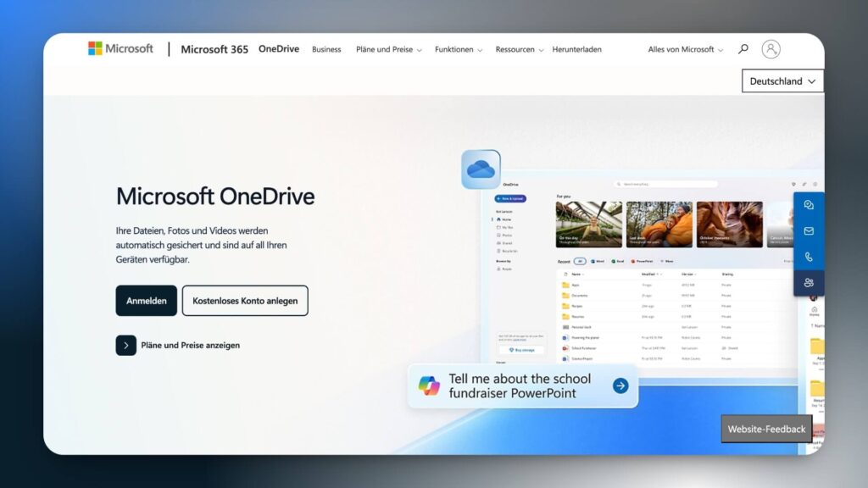Open the Deutschland region selector
Image resolution: width=868 pixels, height=488 pixels.
(x=782, y=81)
